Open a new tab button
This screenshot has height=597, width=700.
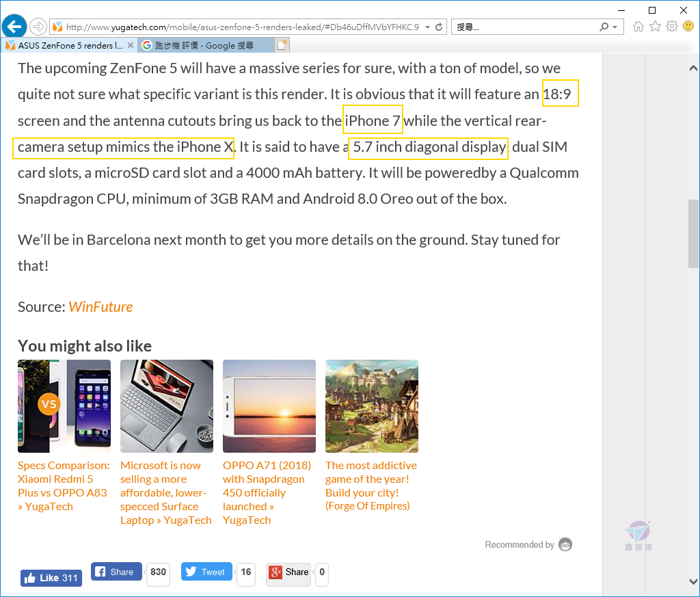282,45
